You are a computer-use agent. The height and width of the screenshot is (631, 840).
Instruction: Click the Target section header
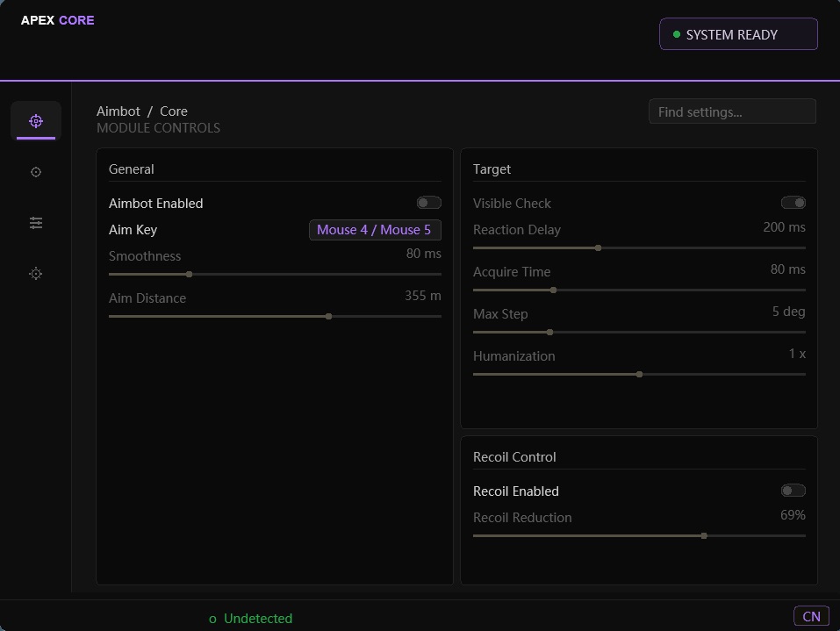coord(492,169)
